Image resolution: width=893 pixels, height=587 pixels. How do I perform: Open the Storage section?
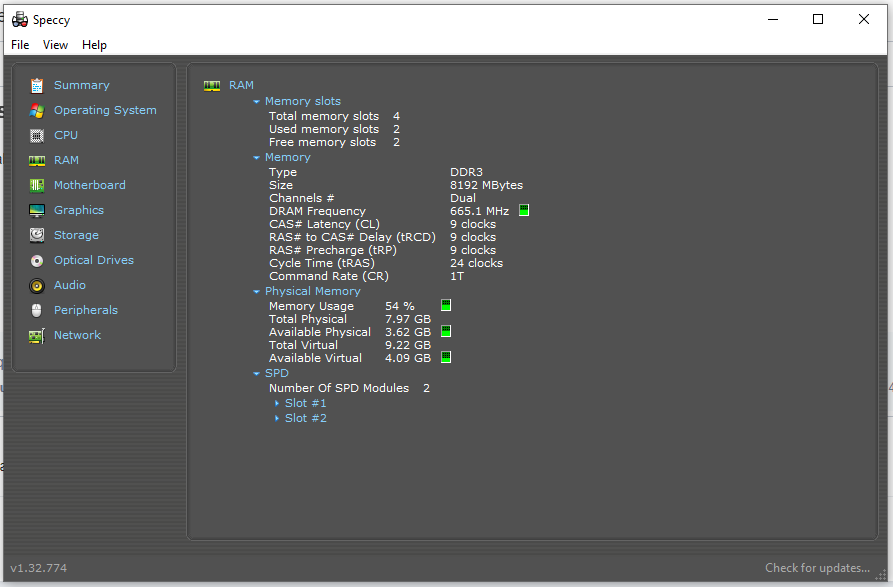tap(76, 235)
